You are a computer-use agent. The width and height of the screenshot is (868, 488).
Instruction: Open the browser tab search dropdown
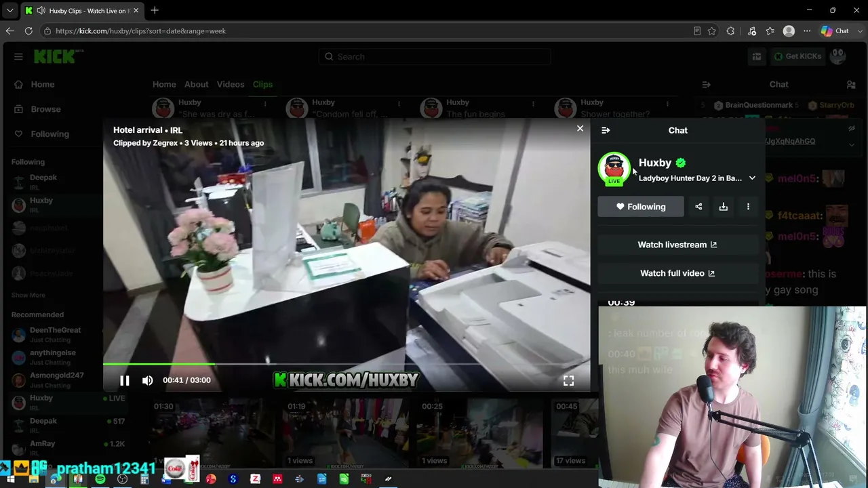pos(9,11)
